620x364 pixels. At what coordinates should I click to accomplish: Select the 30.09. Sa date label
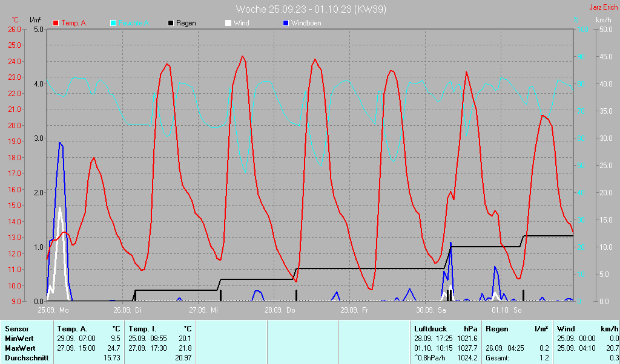pos(431,310)
